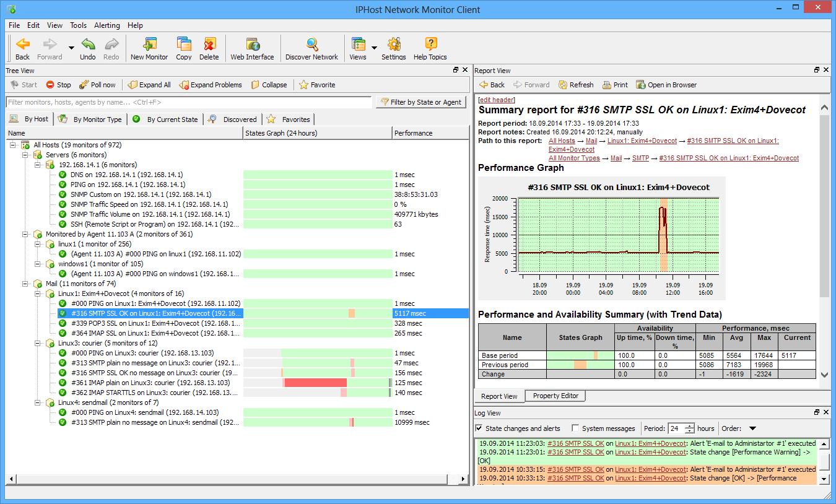Image resolution: width=836 pixels, height=504 pixels.
Task: Click Print in Report View toolbar
Action: (615, 85)
